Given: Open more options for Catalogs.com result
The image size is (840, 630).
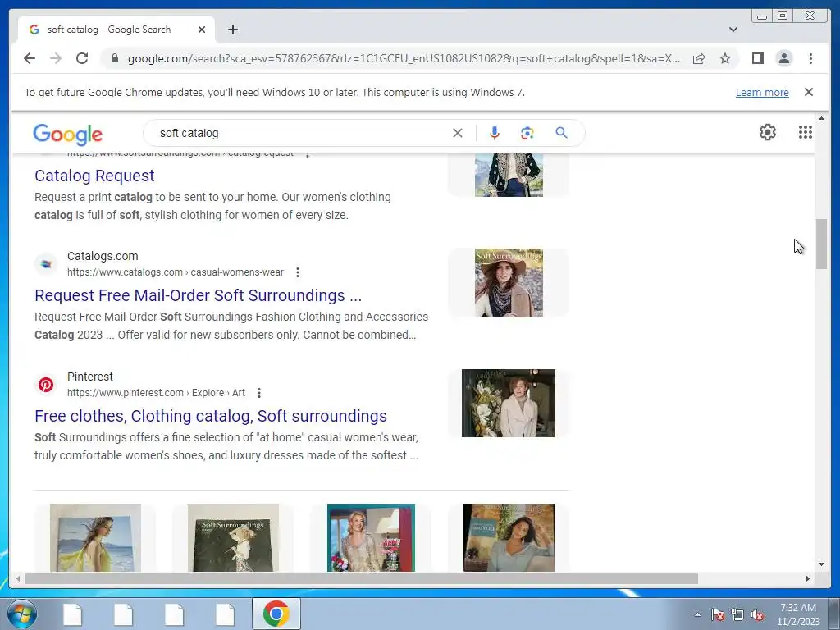Looking at the screenshot, I should pos(297,272).
